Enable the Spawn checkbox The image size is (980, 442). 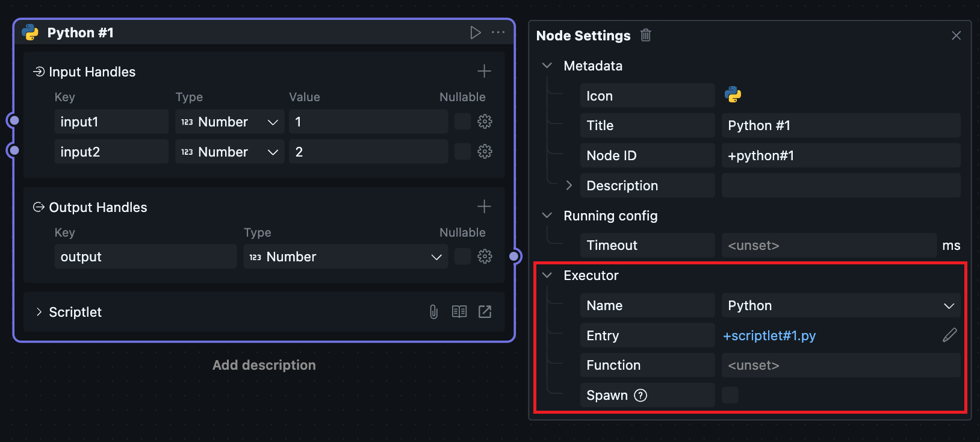pos(730,396)
